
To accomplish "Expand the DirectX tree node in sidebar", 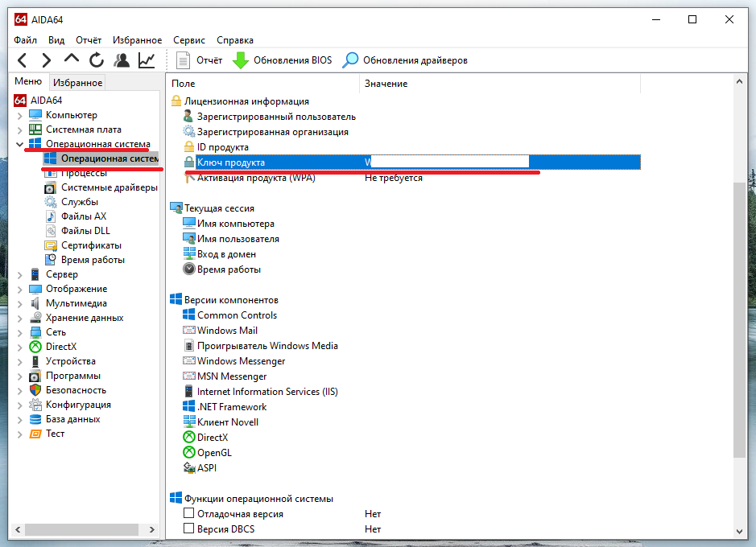I will 19,348.
